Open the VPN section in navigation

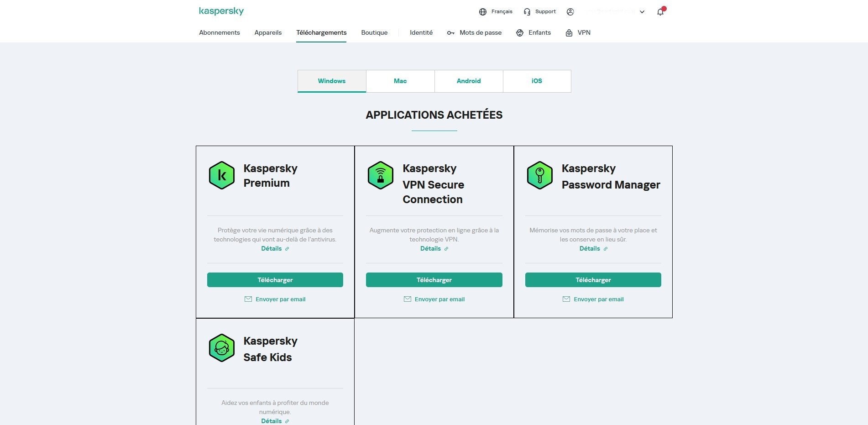pos(584,32)
